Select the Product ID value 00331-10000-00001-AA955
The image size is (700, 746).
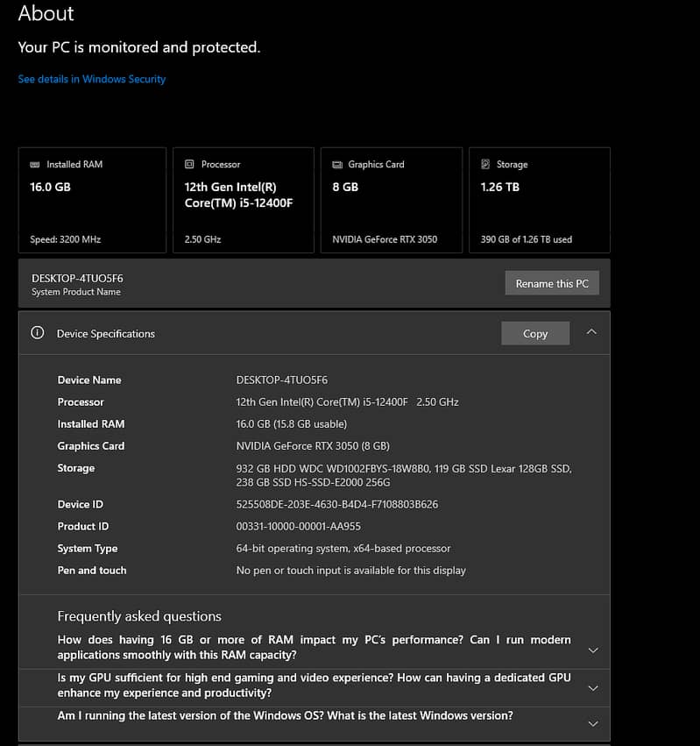(298, 526)
